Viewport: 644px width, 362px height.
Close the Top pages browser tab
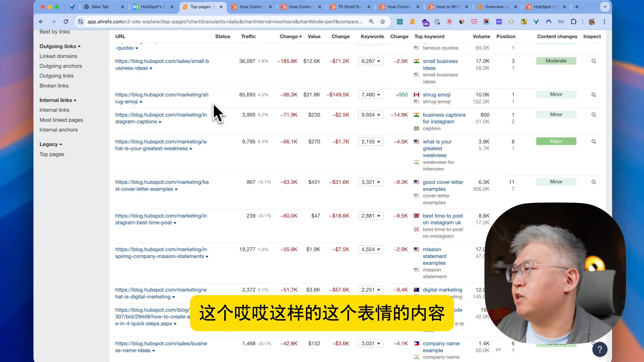221,7
